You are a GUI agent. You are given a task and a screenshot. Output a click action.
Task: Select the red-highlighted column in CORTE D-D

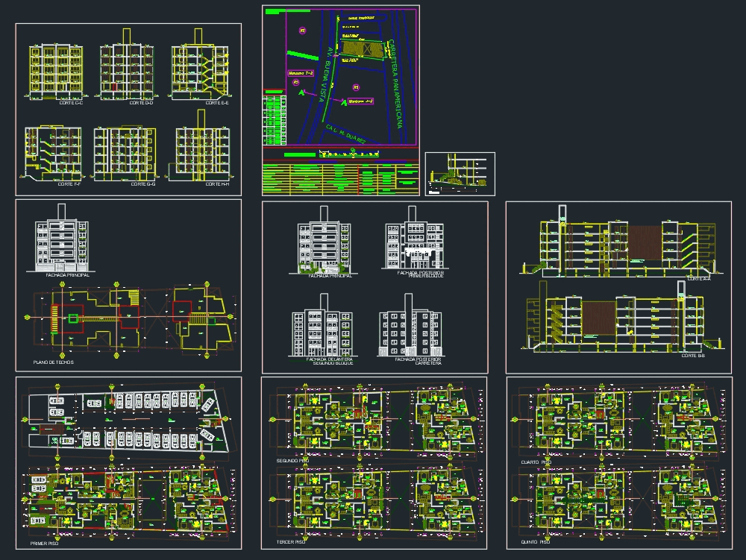pyautogui.click(x=114, y=88)
